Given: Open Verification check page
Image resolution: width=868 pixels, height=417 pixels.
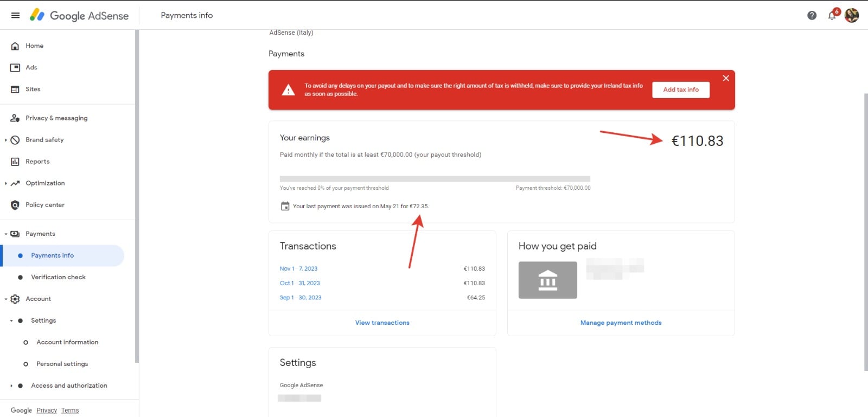Looking at the screenshot, I should click(59, 277).
